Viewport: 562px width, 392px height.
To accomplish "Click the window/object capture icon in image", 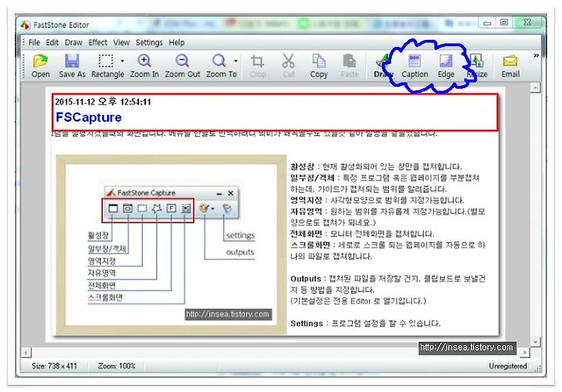I will pyautogui.click(x=127, y=208).
